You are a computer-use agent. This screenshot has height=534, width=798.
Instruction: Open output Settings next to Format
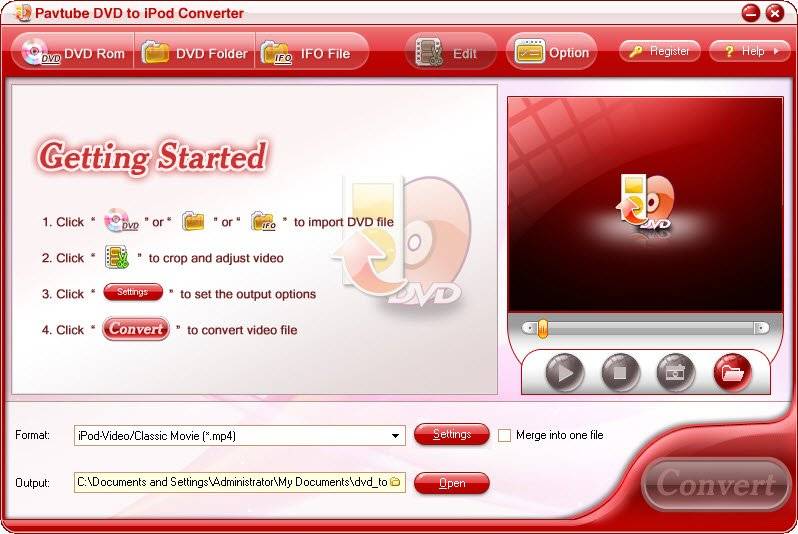coord(452,434)
